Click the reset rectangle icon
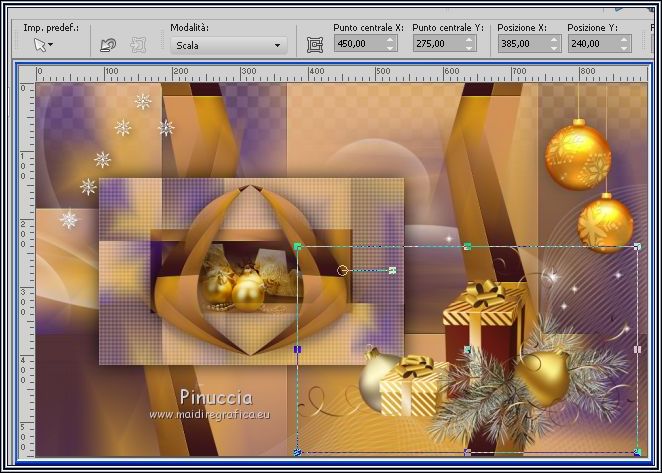The height and width of the screenshot is (473, 662). 108,44
